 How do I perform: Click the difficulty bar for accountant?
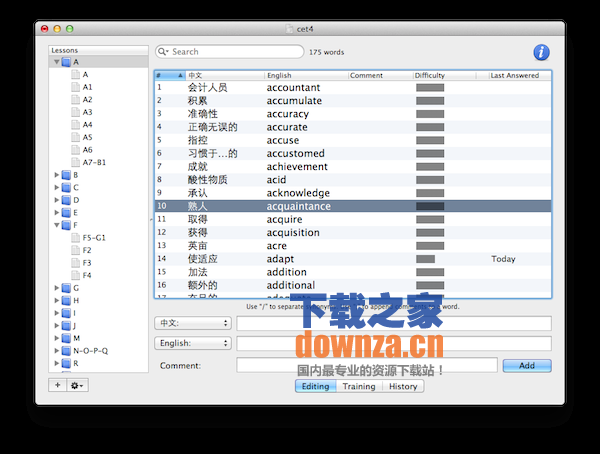430,88
